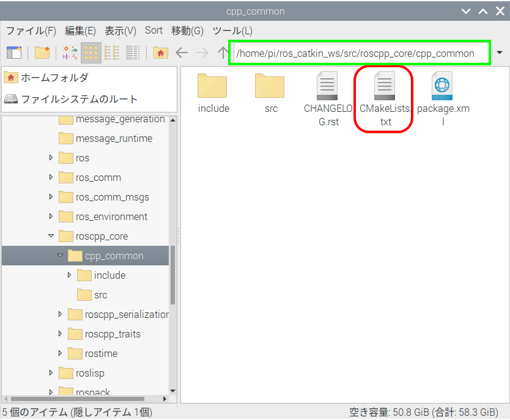Expand the roscpp_serialization tree node

[60, 314]
